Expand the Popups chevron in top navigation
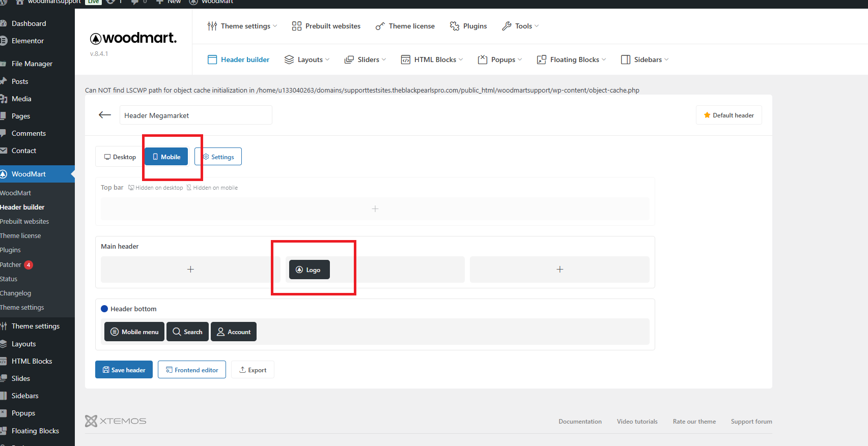 click(520, 60)
